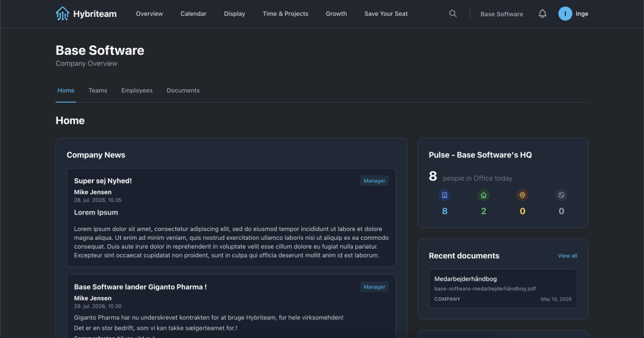Click the yellow location pin status icon
Viewport: 644px width, 338px height.
point(523,195)
